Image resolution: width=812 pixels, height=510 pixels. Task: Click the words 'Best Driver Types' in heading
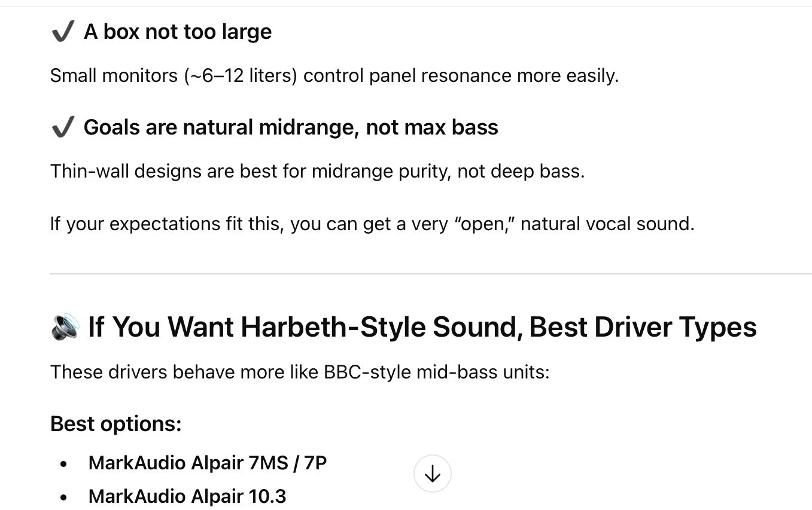(x=643, y=327)
